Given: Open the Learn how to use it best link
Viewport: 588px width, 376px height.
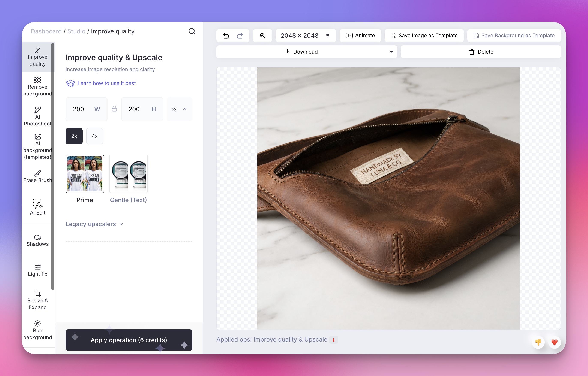Looking at the screenshot, I should pos(106,83).
